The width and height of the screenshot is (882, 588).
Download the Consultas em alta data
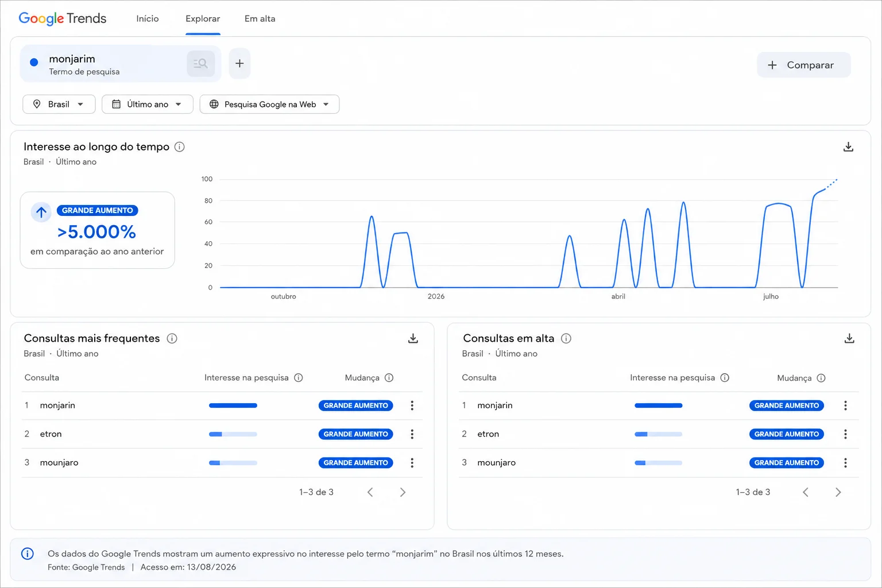(849, 339)
